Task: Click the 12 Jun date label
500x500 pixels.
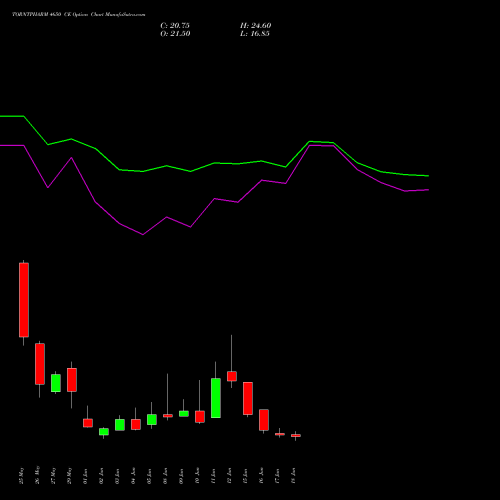Action: [230, 476]
